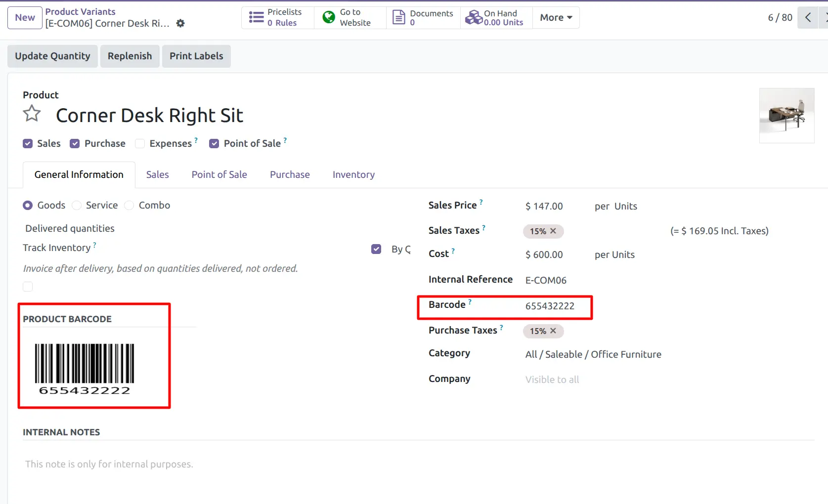Click the Go to Website globe icon
The image size is (828, 504).
coord(329,17)
